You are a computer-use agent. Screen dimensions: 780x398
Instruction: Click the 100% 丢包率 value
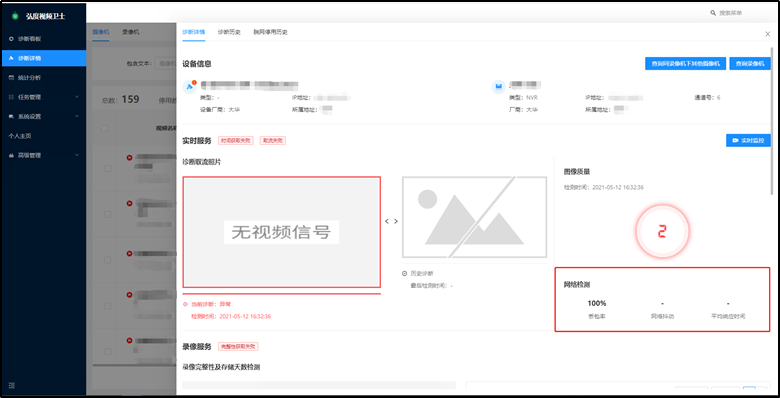tap(596, 303)
